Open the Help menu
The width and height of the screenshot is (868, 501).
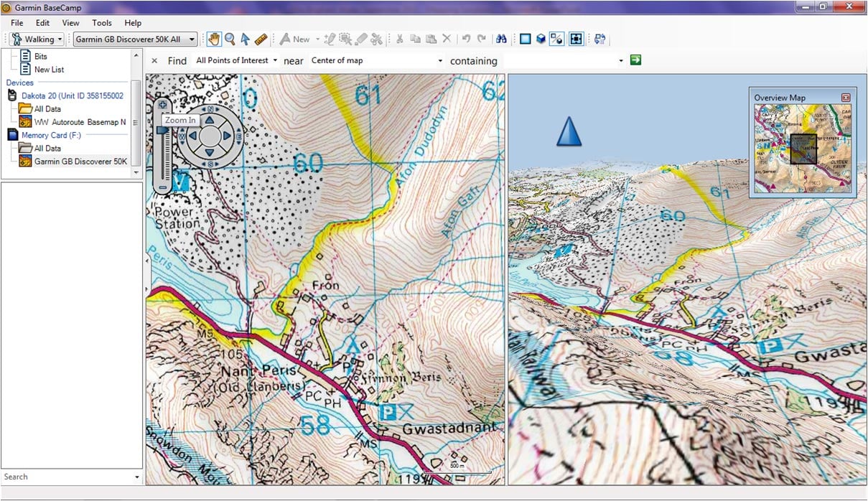pyautogui.click(x=133, y=23)
